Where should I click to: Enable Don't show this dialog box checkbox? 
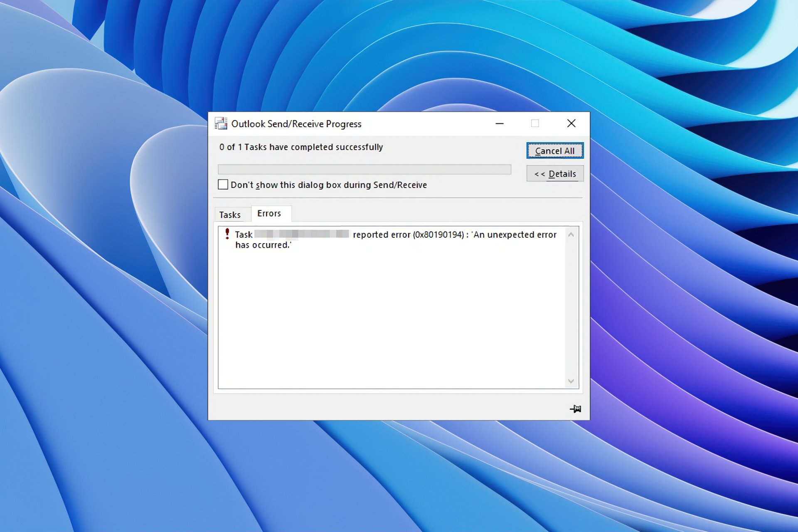click(x=223, y=185)
